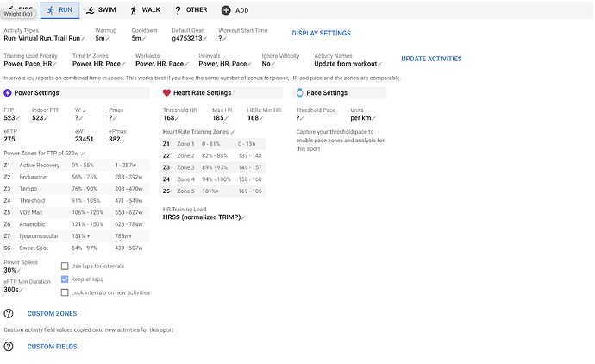Click Run, Virtual Run, Trail Run value

click(x=41, y=38)
